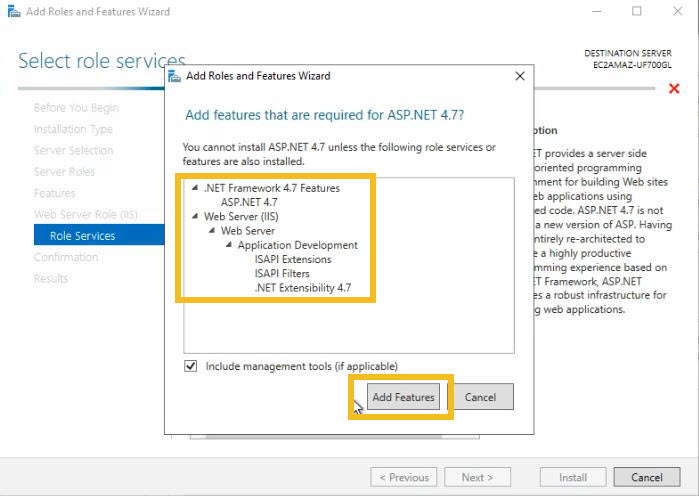Close the main wizard window
The width and height of the screenshot is (699, 496).
pos(678,11)
